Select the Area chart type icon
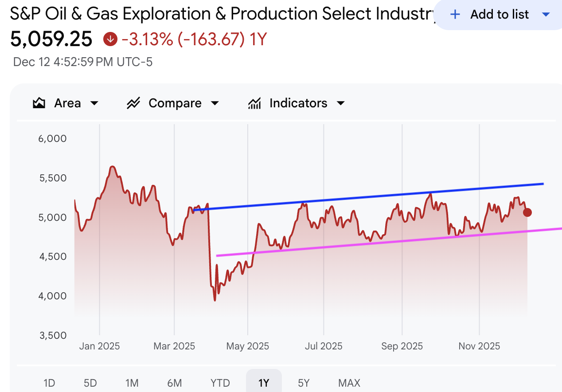The height and width of the screenshot is (392, 562). tap(38, 102)
